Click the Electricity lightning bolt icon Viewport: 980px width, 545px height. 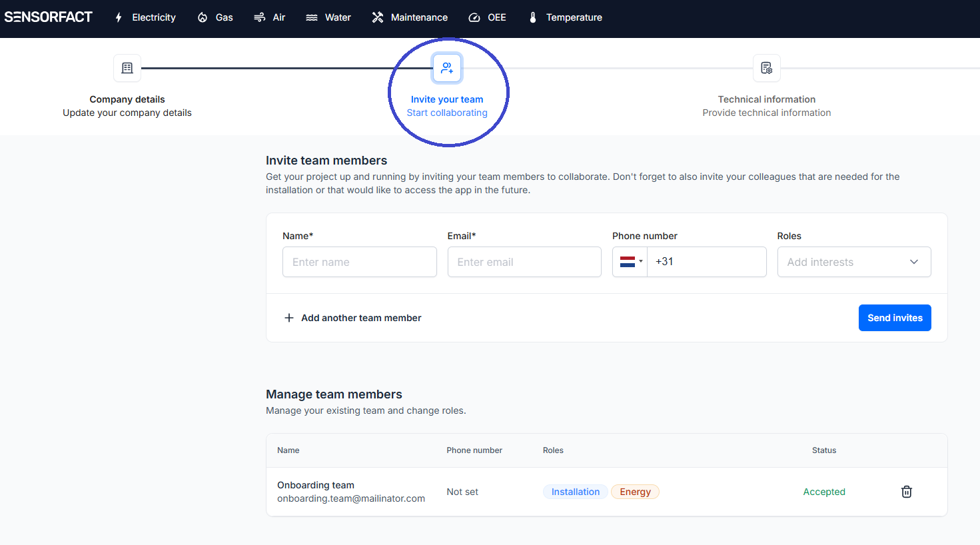pyautogui.click(x=119, y=17)
